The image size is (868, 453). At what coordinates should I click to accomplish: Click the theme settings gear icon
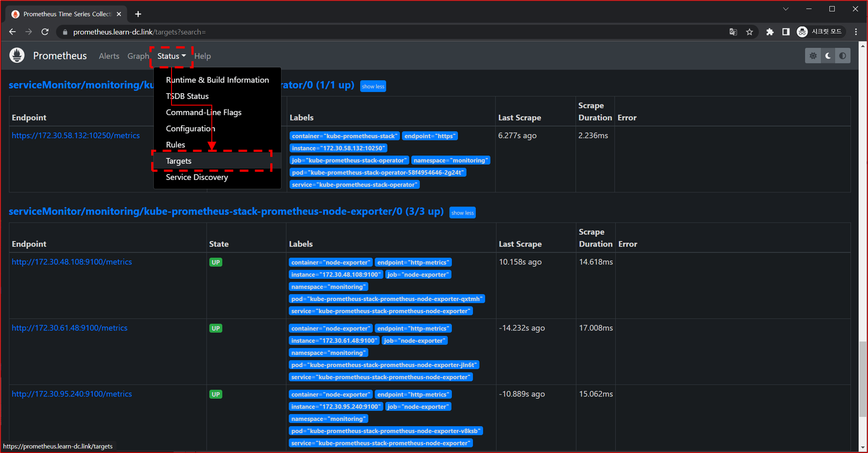point(813,55)
